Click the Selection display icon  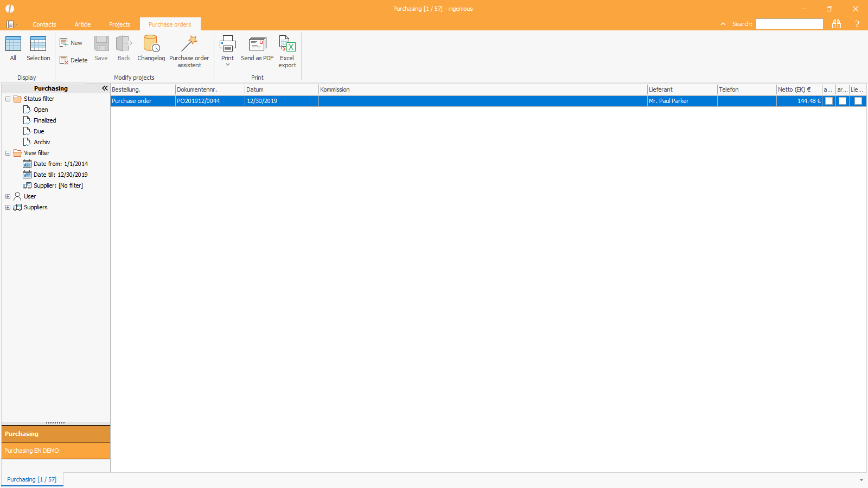[38, 44]
